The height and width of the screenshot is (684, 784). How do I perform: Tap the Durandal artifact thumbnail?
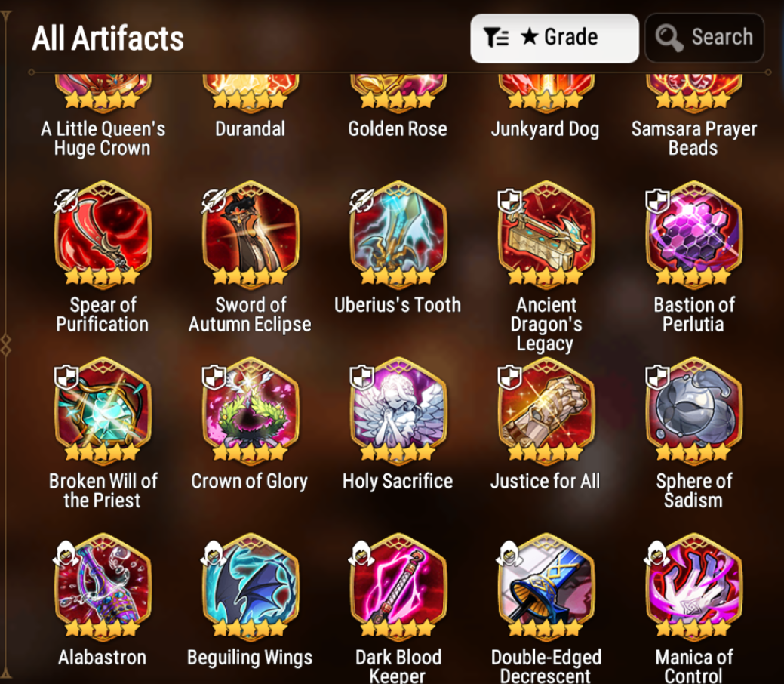pos(250,93)
